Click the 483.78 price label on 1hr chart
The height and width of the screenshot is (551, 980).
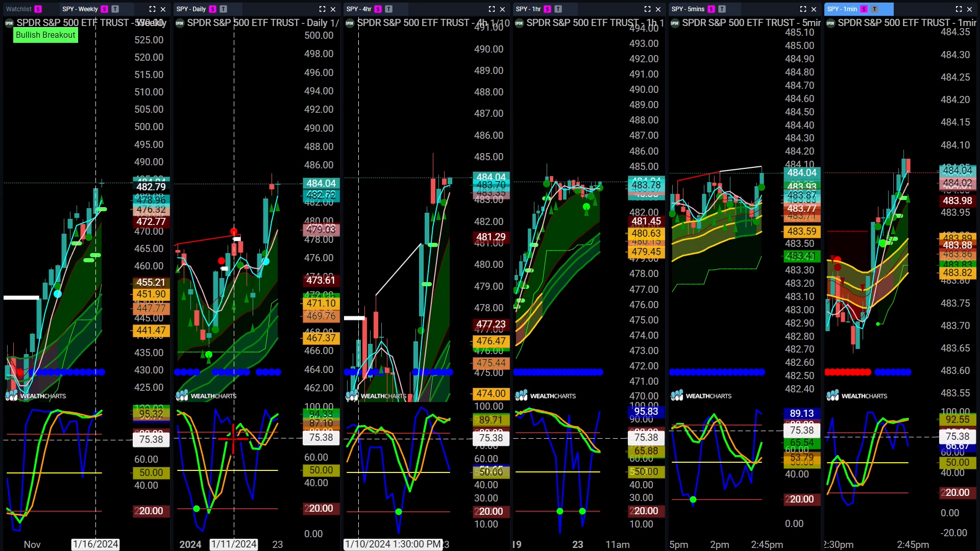(646, 185)
